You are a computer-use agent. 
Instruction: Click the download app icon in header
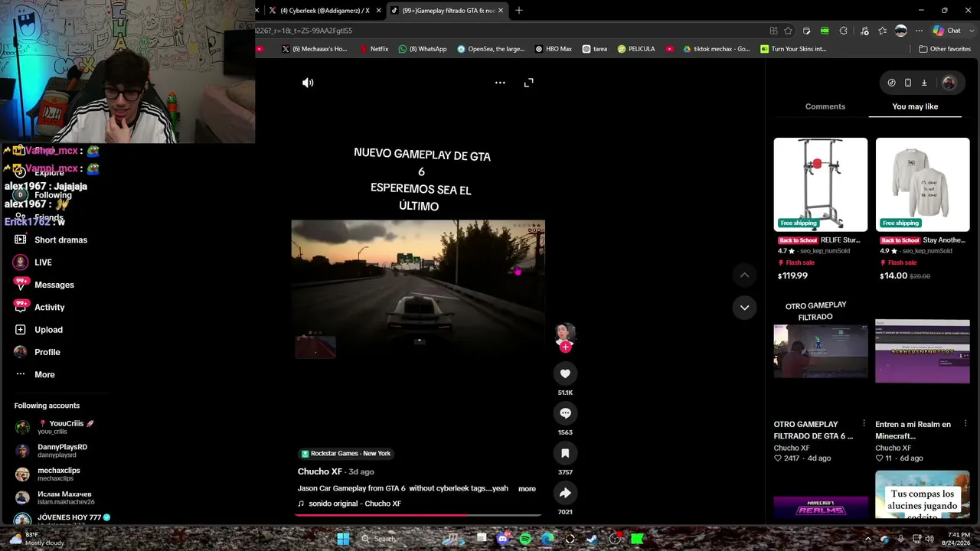tap(924, 83)
